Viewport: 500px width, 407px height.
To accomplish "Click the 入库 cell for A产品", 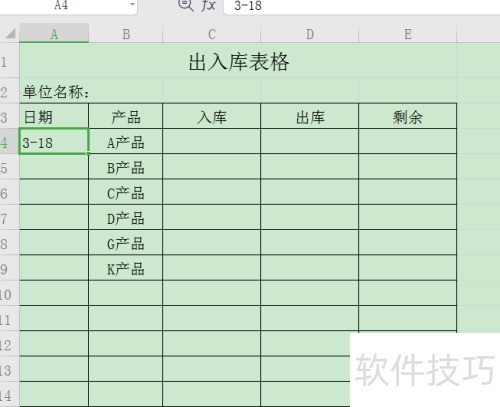I will [x=212, y=142].
